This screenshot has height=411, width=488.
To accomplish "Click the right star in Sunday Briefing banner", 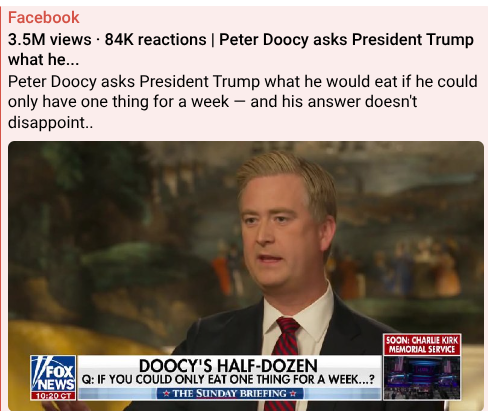I will (292, 394).
